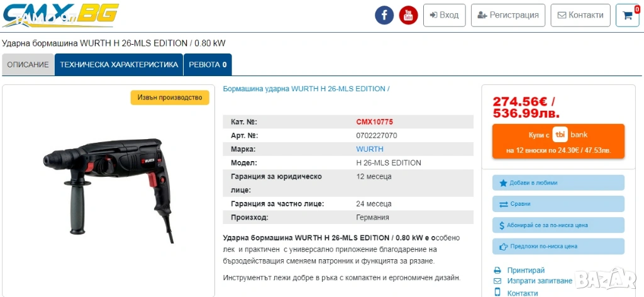Open the Facebook page icon
This screenshot has height=297, width=644.
point(384,15)
